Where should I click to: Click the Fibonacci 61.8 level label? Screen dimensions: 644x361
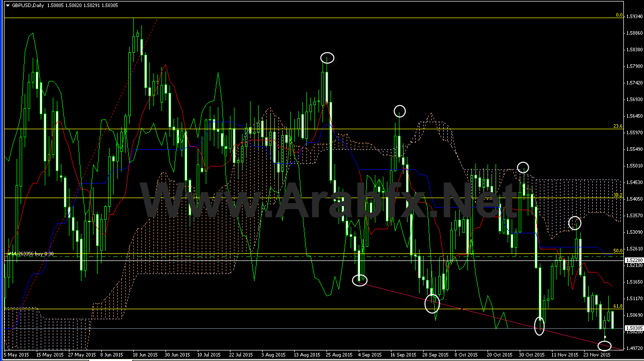pyautogui.click(x=618, y=306)
